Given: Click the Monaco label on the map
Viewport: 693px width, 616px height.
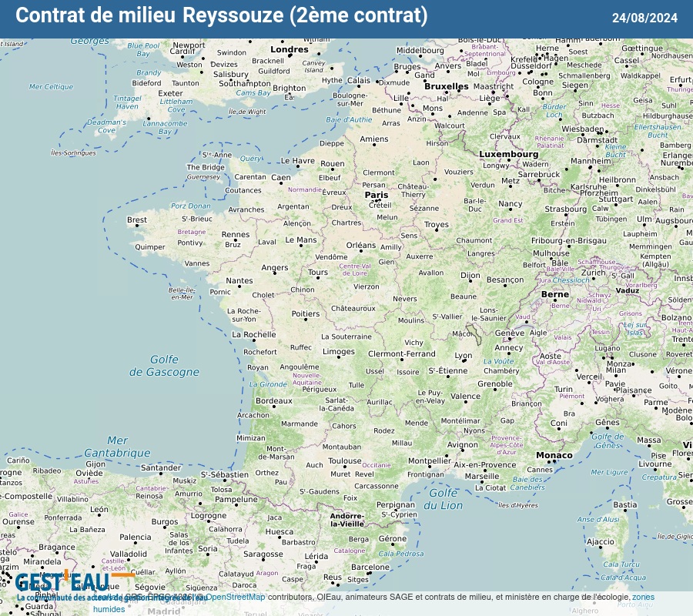Looking at the screenshot, I should 554,455.
